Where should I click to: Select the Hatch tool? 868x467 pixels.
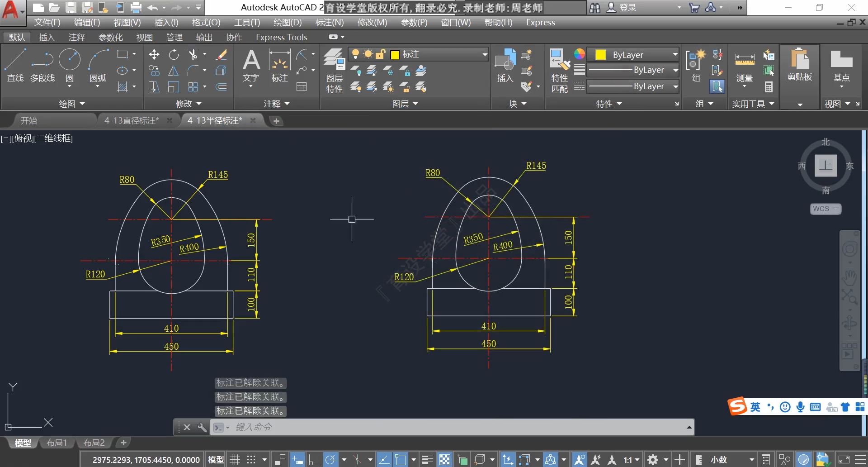coord(123,86)
